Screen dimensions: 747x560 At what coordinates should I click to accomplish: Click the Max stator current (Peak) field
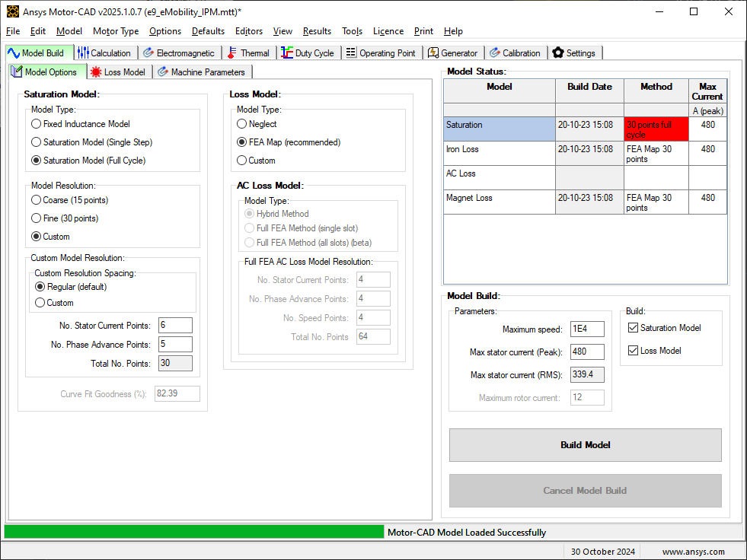click(587, 352)
